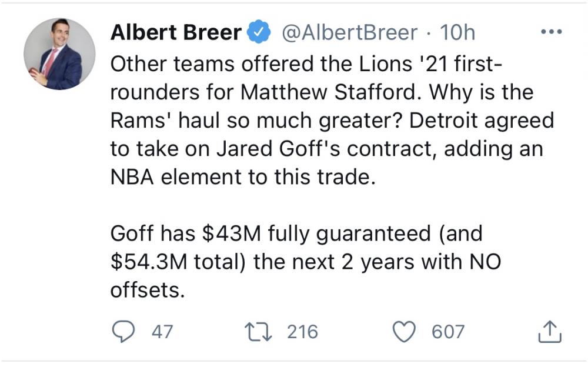Open the @AlbertBreer handle link
The image size is (588, 367).
(x=349, y=33)
